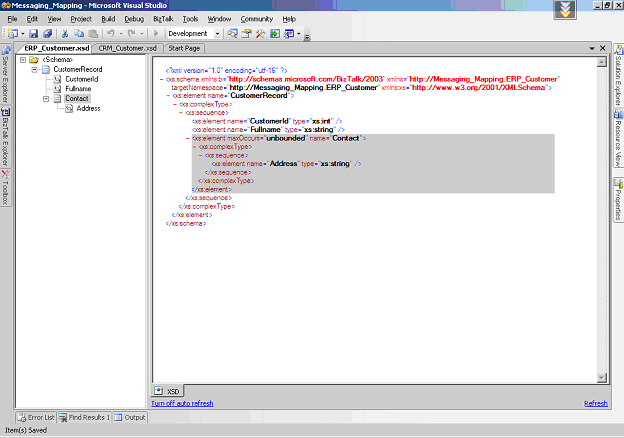Click the Redo toolbar icon

click(132, 34)
